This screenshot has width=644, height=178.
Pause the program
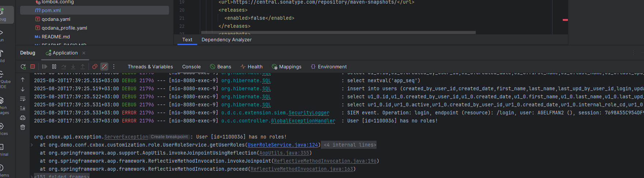point(54,67)
